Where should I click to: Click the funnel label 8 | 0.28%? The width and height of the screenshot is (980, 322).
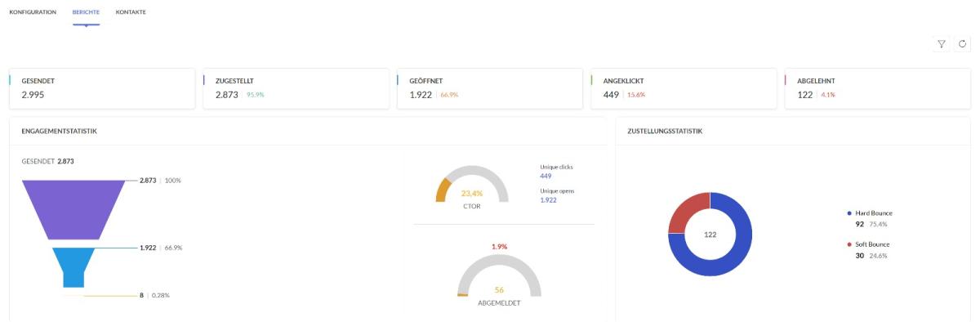click(x=155, y=295)
